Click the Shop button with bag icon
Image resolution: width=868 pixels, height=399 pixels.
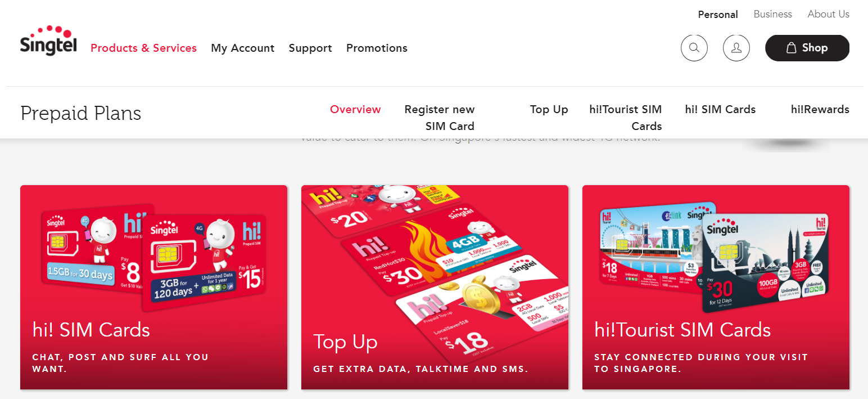point(807,48)
